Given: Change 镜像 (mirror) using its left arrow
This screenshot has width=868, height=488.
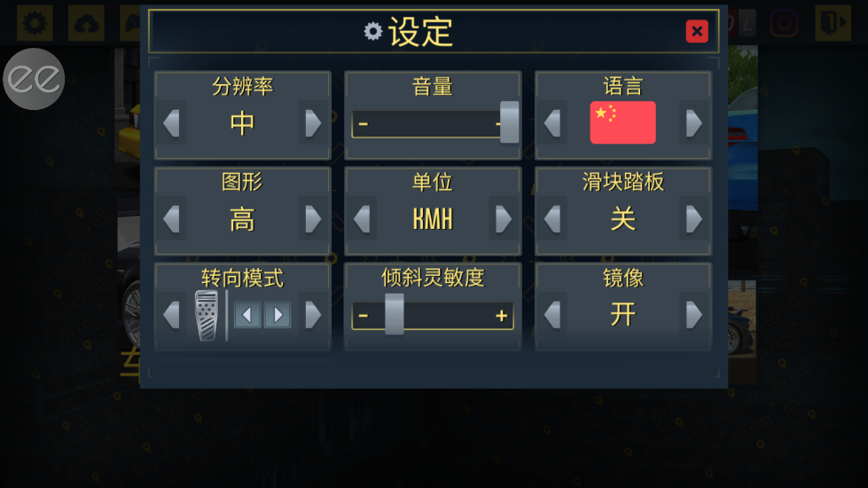Looking at the screenshot, I should tap(552, 315).
